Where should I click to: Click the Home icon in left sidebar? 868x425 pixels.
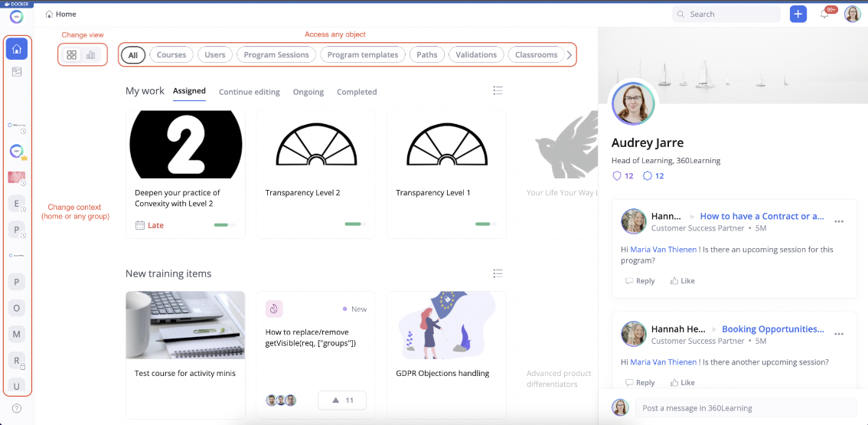click(x=17, y=49)
